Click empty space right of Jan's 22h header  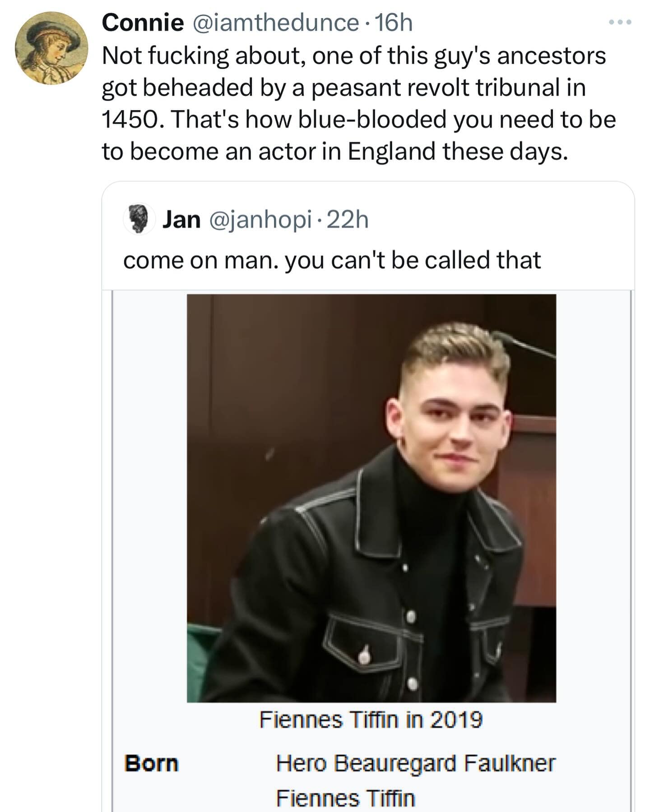click(497, 220)
